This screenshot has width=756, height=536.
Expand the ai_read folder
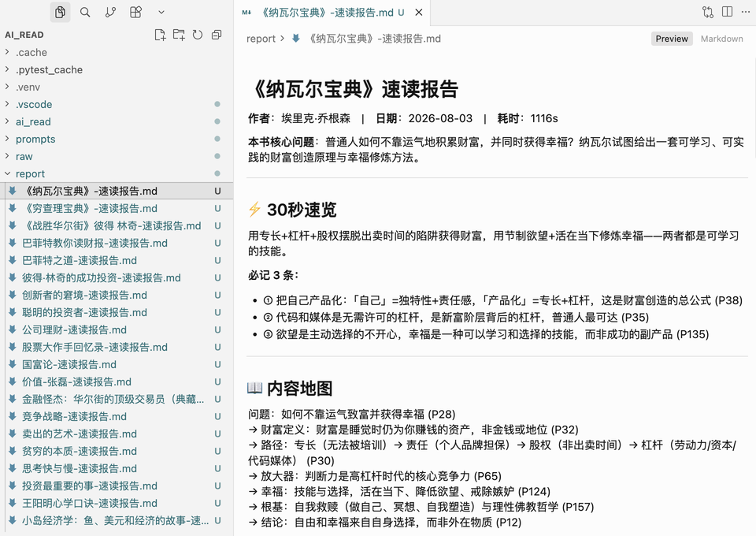point(117,121)
